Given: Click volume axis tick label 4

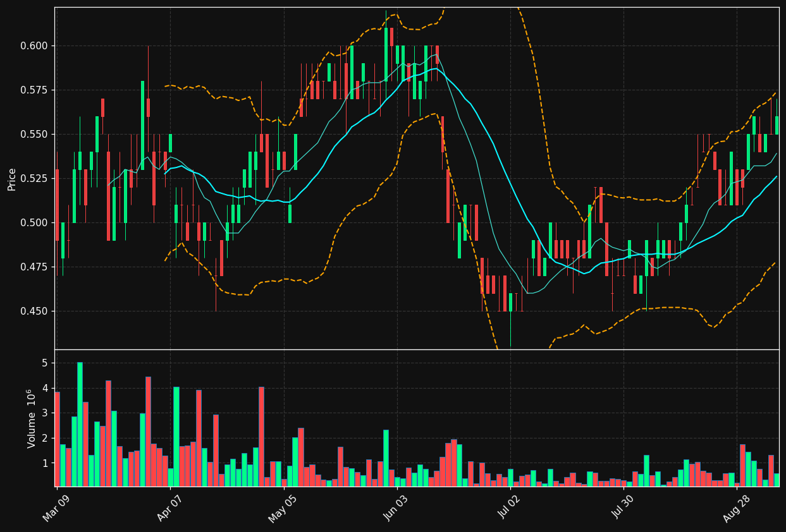Looking at the screenshot, I should click(45, 388).
